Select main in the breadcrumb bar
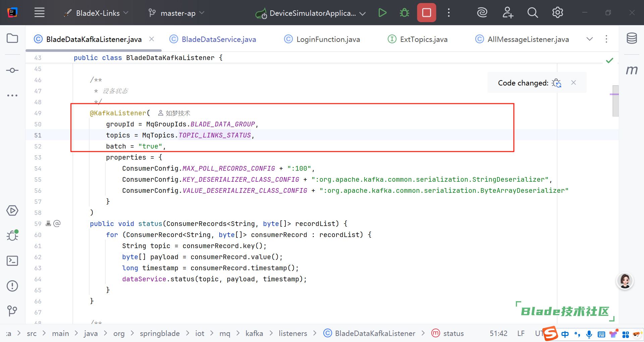This screenshot has height=342, width=644. [x=60, y=333]
